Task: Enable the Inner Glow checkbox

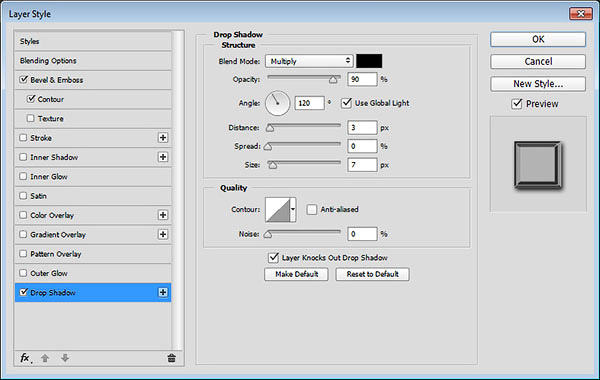Action: [x=23, y=176]
